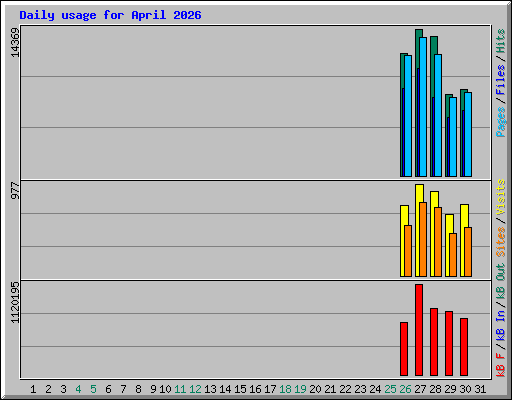Click day number 8 on the axis
Image resolution: width=512 pixels, height=400 pixels.
pyautogui.click(x=138, y=389)
